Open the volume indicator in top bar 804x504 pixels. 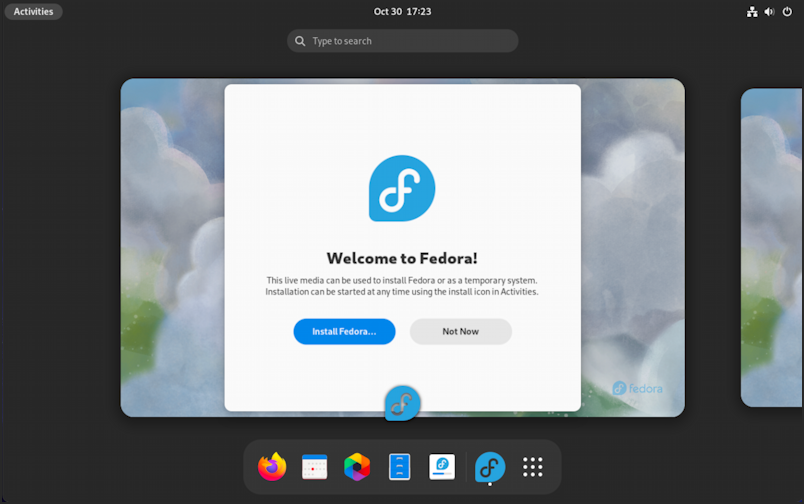pyautogui.click(x=769, y=11)
